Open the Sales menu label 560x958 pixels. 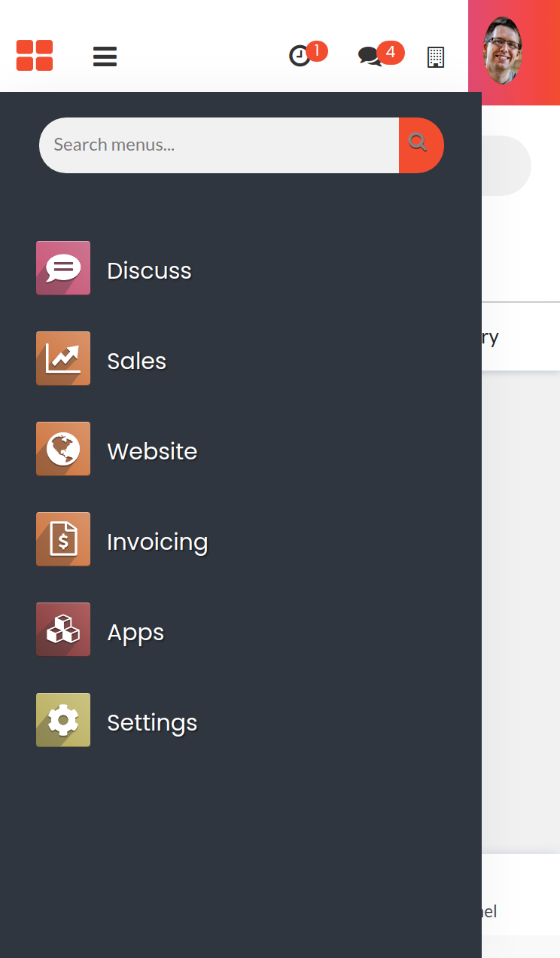(136, 361)
